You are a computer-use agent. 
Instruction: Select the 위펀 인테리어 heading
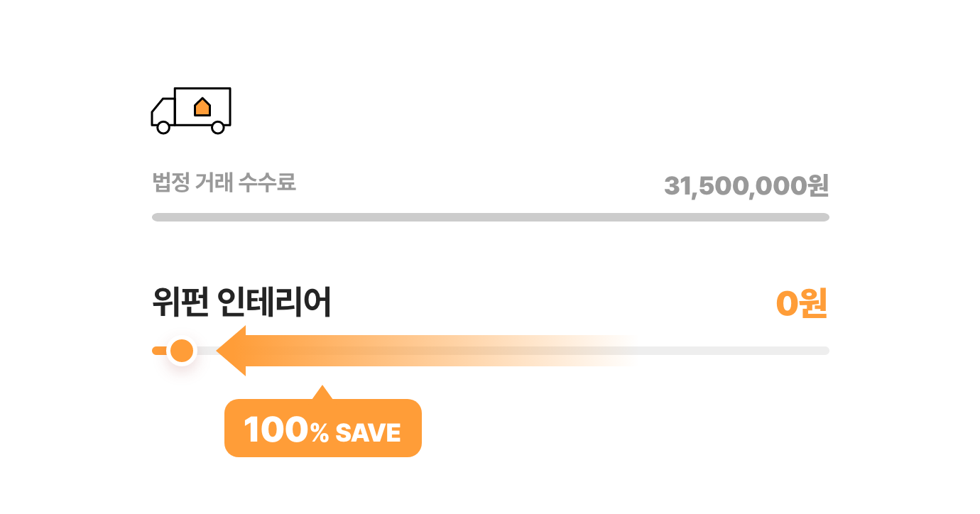241,303
